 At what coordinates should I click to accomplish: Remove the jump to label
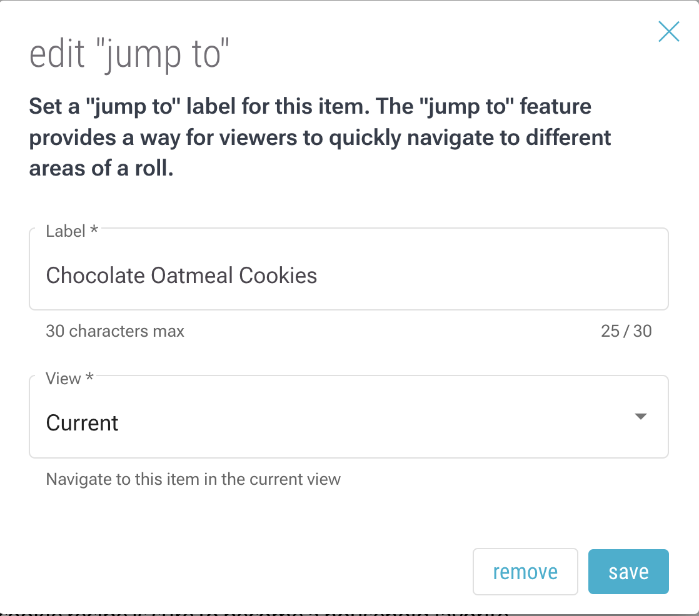(525, 572)
